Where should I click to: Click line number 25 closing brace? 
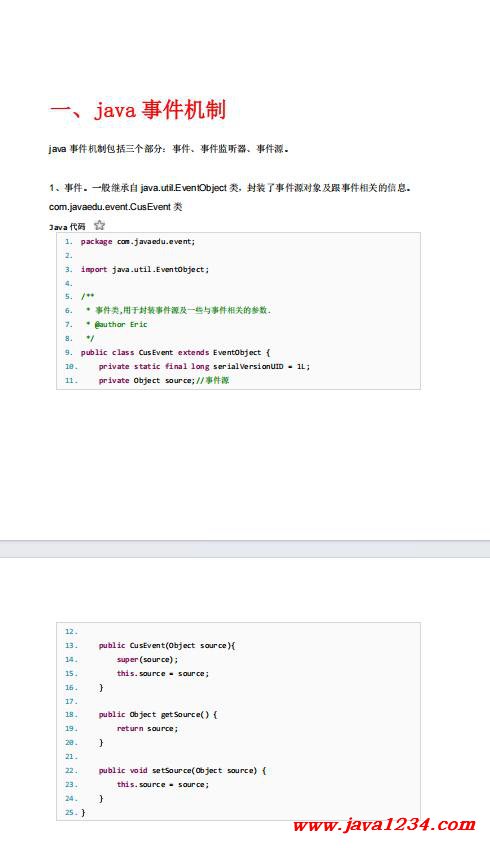tap(75, 812)
